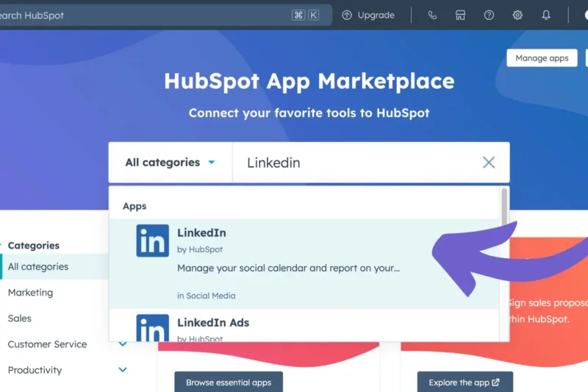588x392 pixels.
Task: Open the help question mark icon
Action: 489,15
